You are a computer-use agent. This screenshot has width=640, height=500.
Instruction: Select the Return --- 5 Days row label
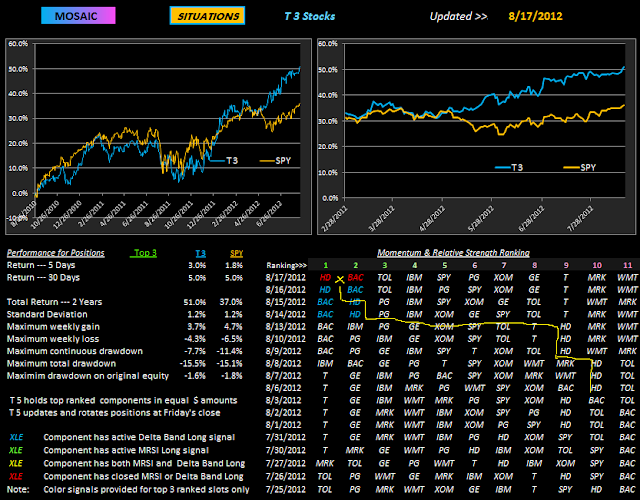tap(41, 265)
